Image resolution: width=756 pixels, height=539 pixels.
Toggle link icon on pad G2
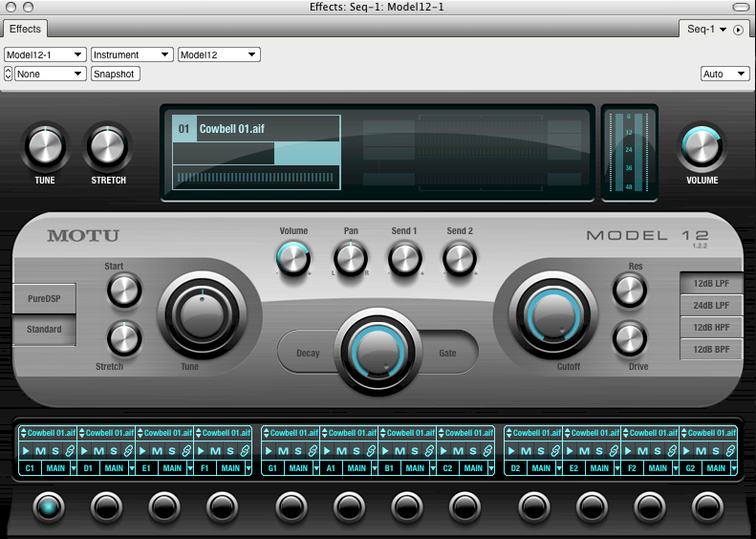(730, 451)
